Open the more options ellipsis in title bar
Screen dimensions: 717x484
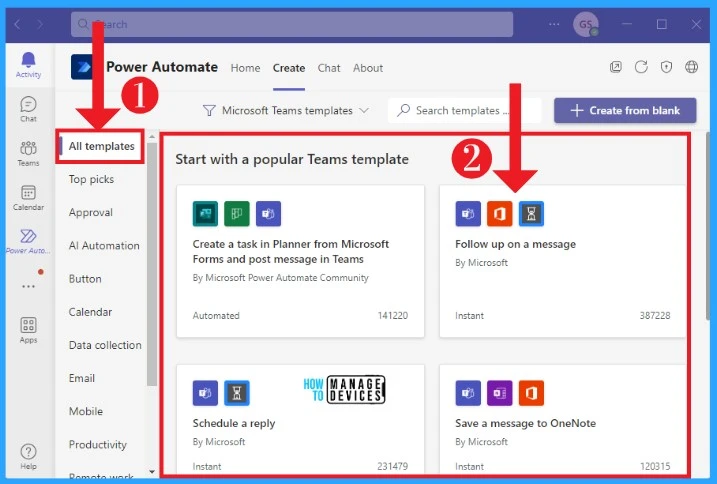[x=555, y=24]
